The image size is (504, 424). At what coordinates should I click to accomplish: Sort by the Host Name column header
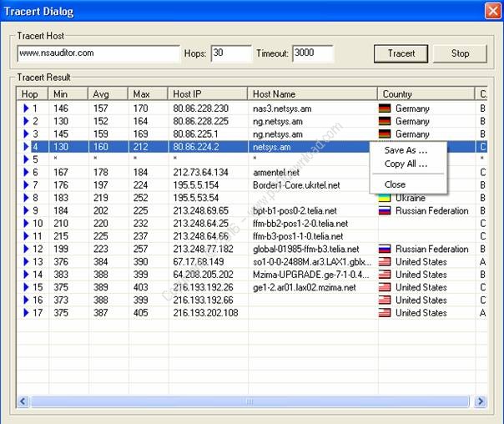(x=312, y=94)
